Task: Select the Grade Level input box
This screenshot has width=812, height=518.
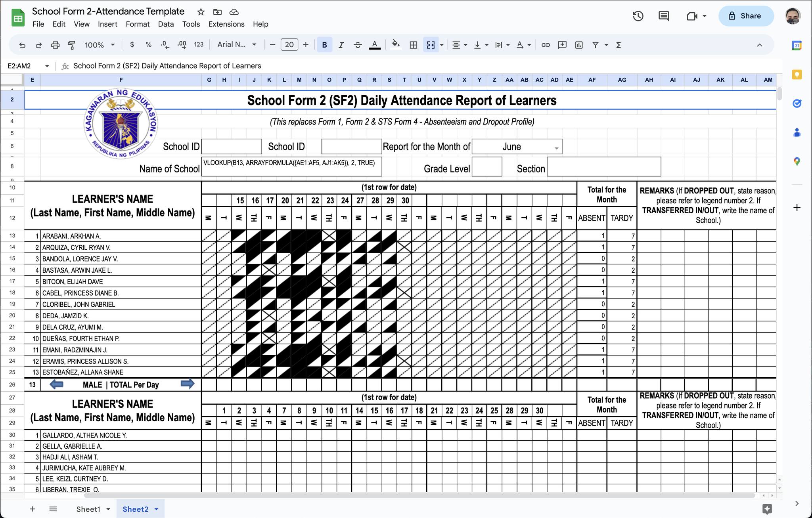Action: [487, 167]
